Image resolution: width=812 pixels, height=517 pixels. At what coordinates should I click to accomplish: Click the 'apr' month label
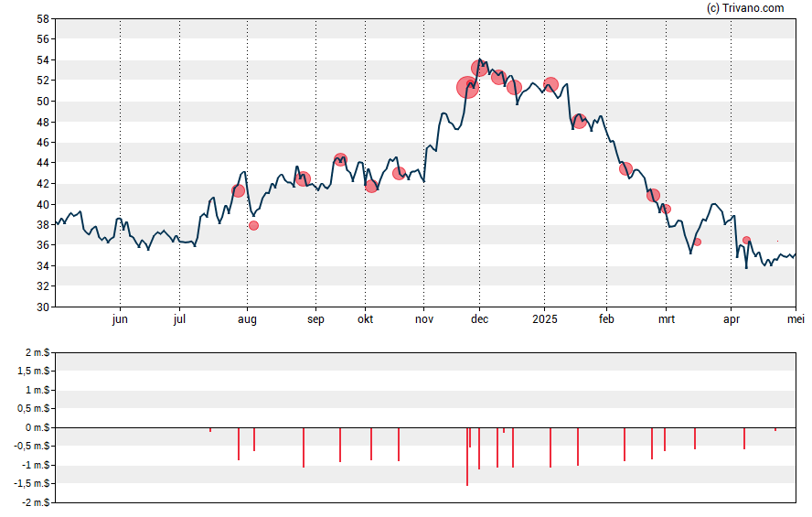coord(732,319)
